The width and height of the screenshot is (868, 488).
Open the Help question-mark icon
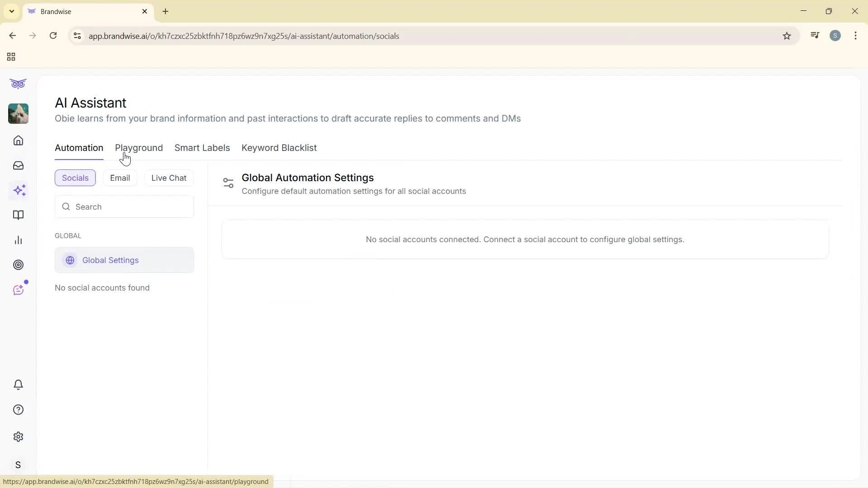point(18,409)
